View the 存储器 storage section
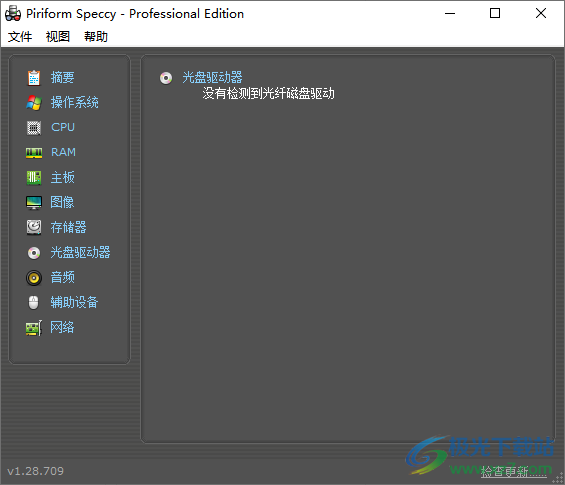Screen dimensions: 565x485 click(68, 227)
